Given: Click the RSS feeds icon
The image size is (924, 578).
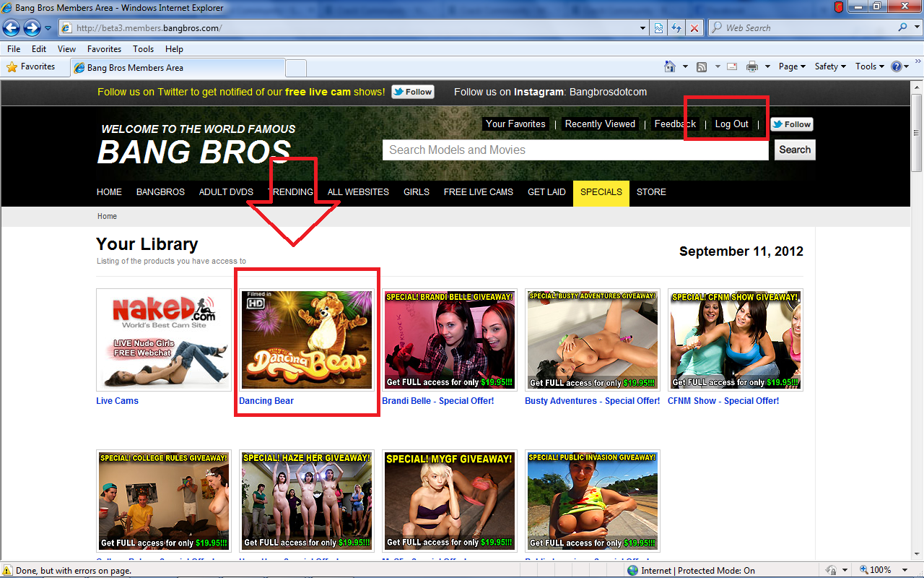Looking at the screenshot, I should [x=702, y=66].
